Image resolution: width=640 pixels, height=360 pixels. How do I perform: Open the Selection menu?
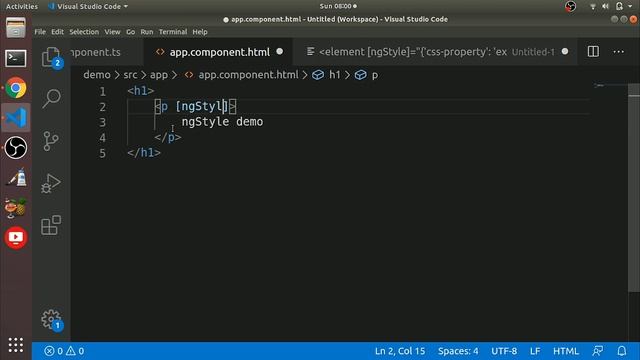point(84,32)
